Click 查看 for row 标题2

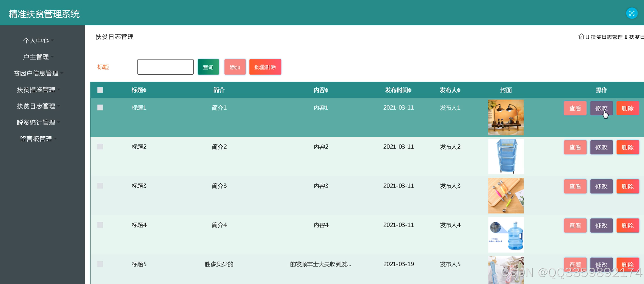pos(575,147)
